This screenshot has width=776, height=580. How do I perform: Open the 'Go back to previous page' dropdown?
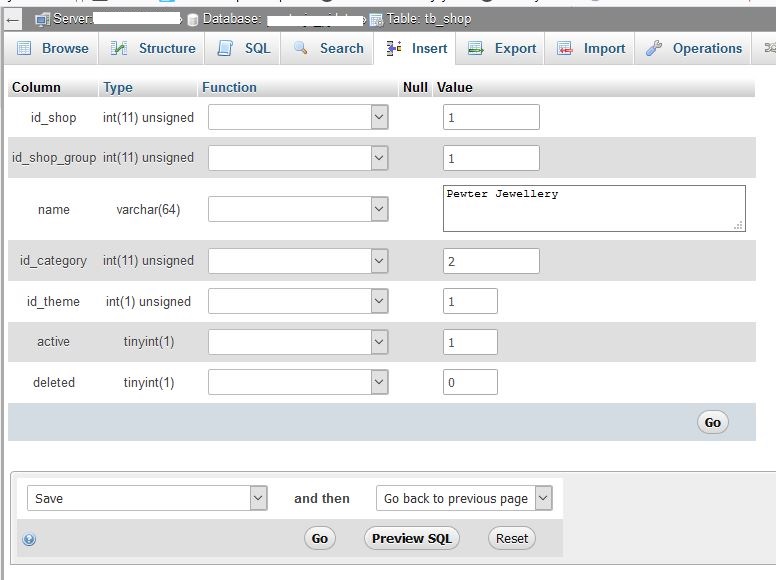point(464,498)
